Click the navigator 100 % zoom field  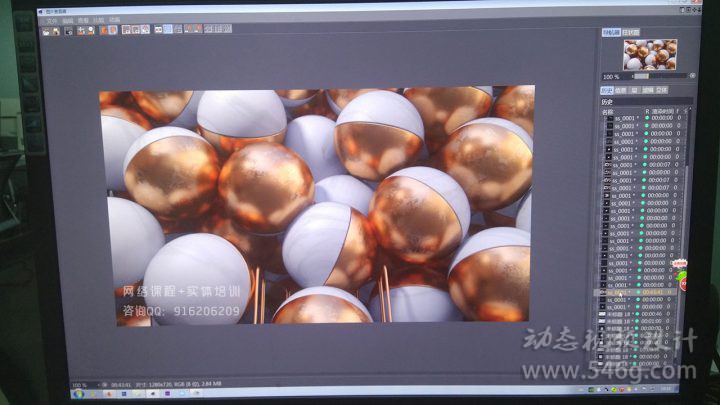[x=611, y=76]
